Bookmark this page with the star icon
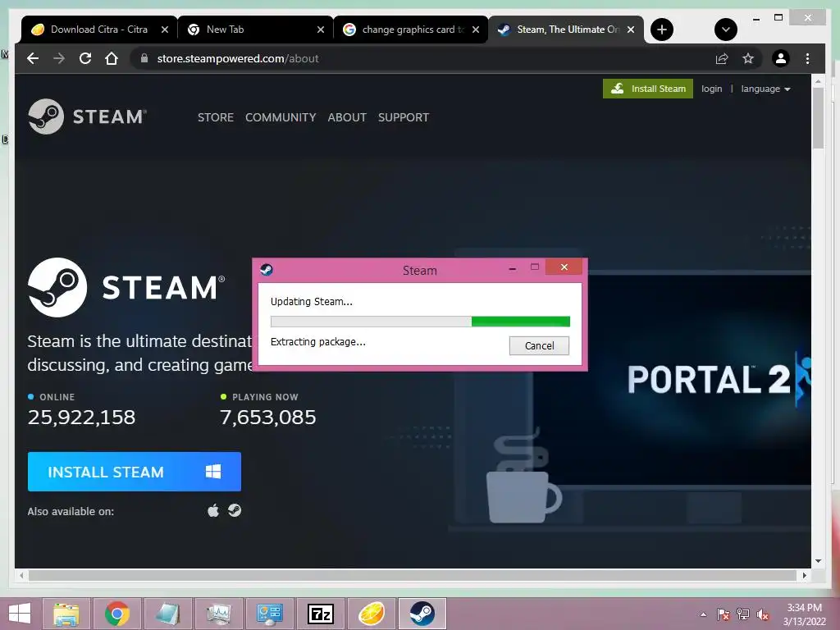840x630 pixels. (748, 58)
